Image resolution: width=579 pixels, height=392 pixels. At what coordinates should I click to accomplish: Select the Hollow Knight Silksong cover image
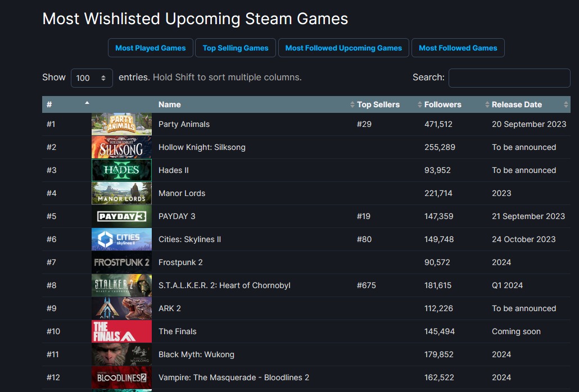[x=121, y=147]
